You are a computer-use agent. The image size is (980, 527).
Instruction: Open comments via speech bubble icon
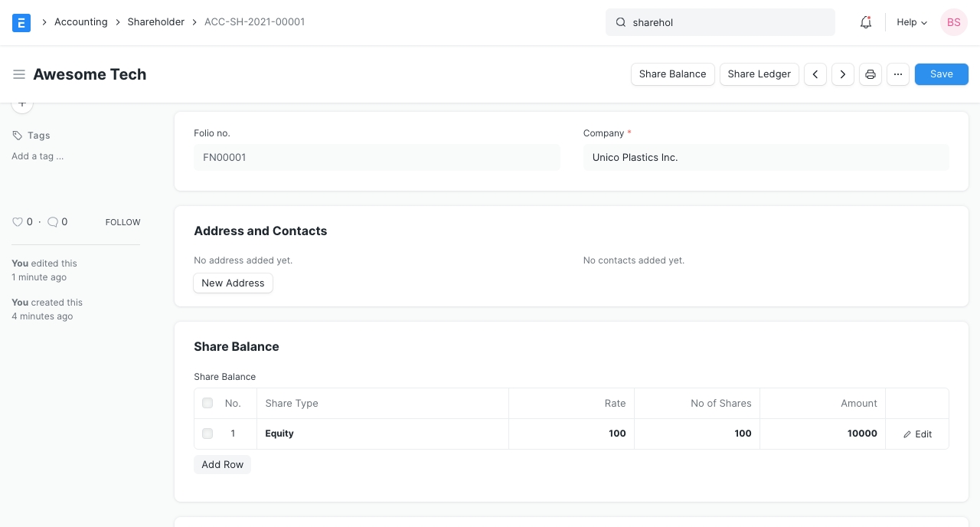point(53,222)
